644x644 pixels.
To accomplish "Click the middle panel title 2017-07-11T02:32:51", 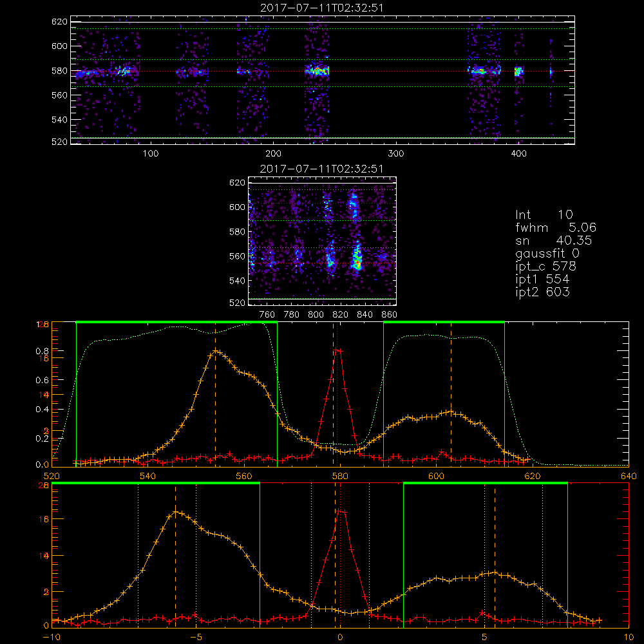I will tap(321, 169).
